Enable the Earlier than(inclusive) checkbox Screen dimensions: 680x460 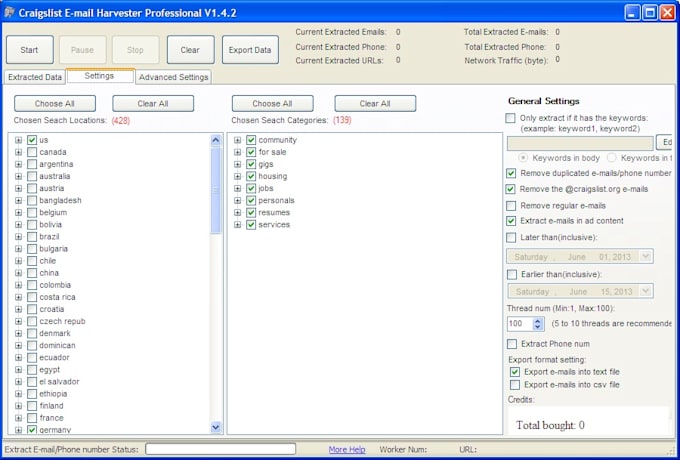[x=512, y=274]
